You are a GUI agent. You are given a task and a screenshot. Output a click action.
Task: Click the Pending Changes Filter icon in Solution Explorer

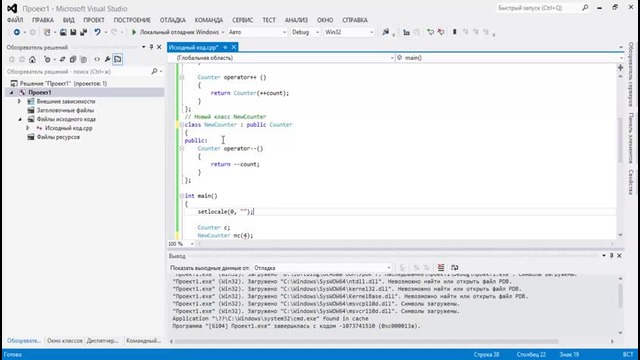(x=47, y=60)
